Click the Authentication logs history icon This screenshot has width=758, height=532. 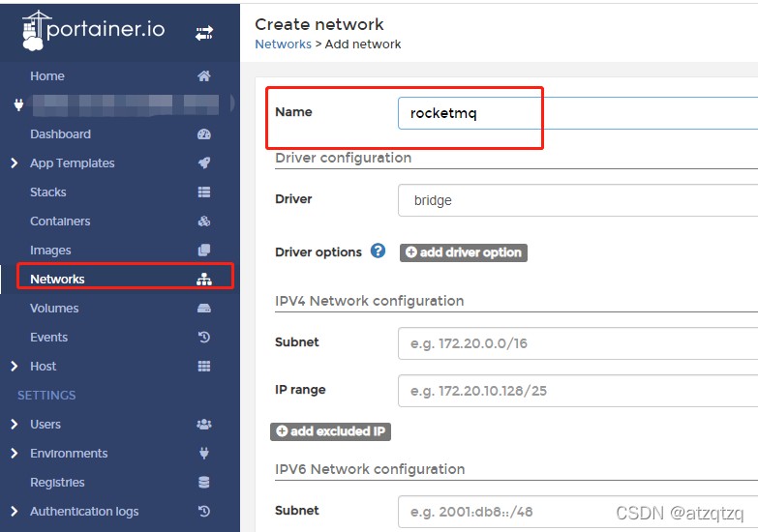point(204,511)
